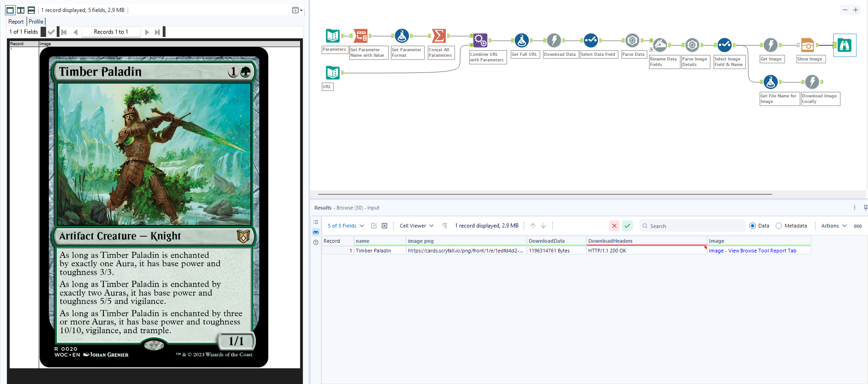Move to the next record arrow
Screen dimensions: 868x384
click(x=543, y=226)
